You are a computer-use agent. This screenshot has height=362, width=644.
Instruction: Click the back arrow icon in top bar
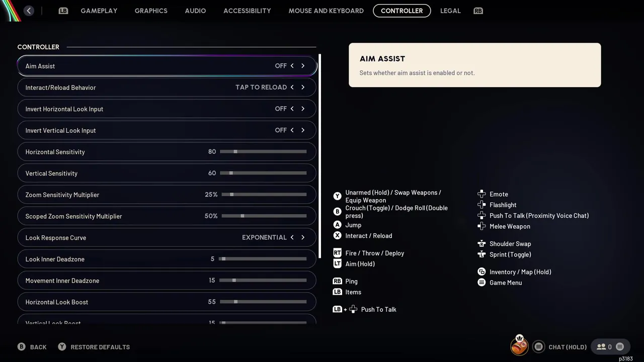click(x=29, y=11)
